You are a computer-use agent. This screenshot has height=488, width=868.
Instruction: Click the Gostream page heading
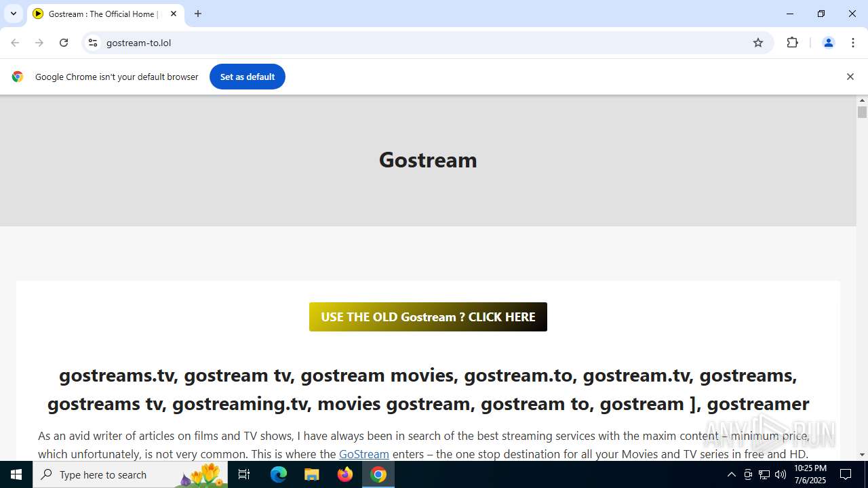coord(428,160)
